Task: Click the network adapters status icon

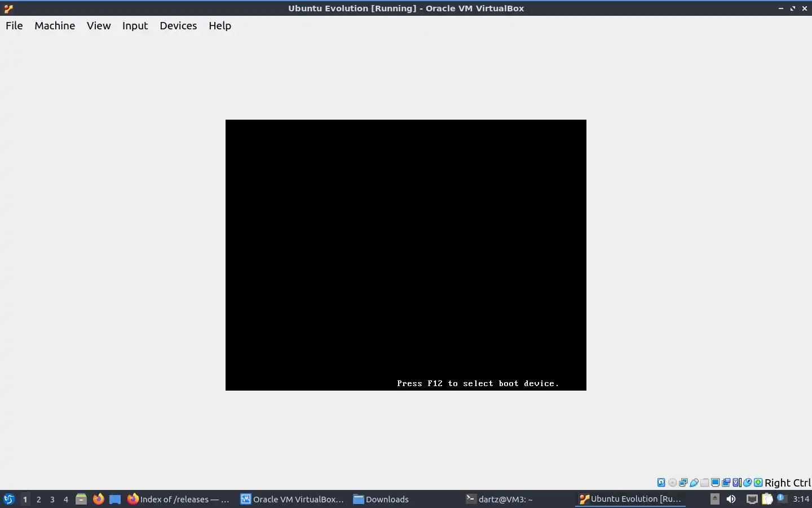Action: (683, 483)
